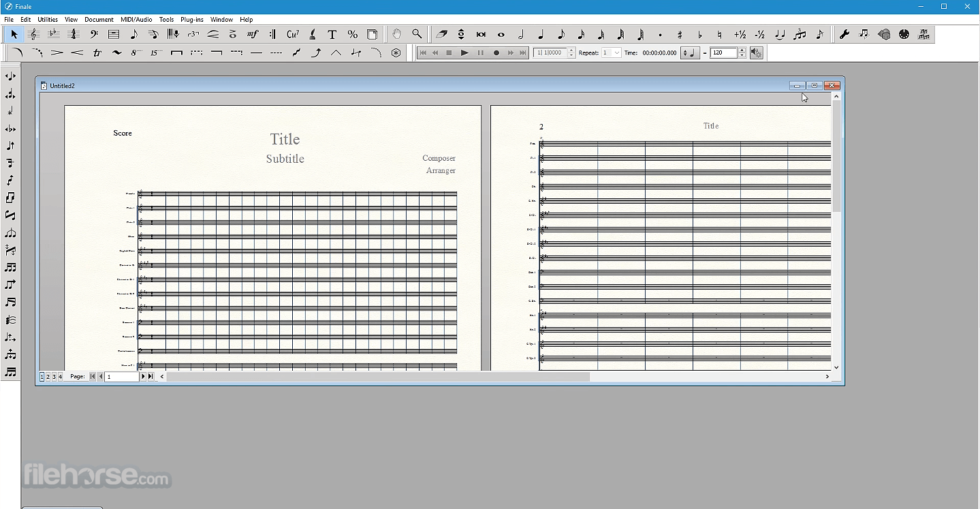980x509 pixels.
Task: Open the tempo note-value dropdown
Action: point(690,52)
